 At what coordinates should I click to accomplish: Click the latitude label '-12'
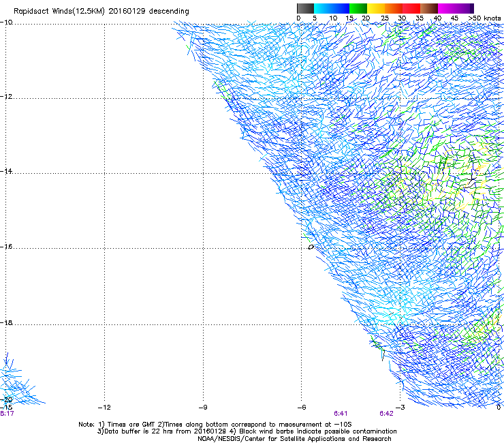pos(6,97)
